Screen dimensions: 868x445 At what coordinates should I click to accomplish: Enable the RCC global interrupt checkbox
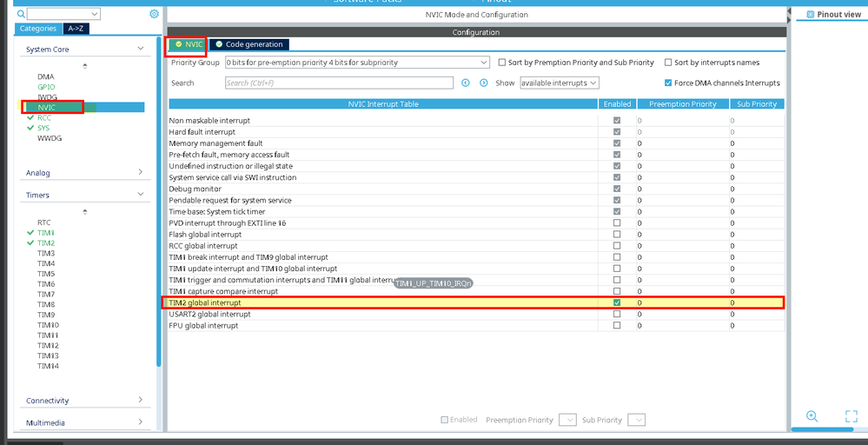pos(617,246)
